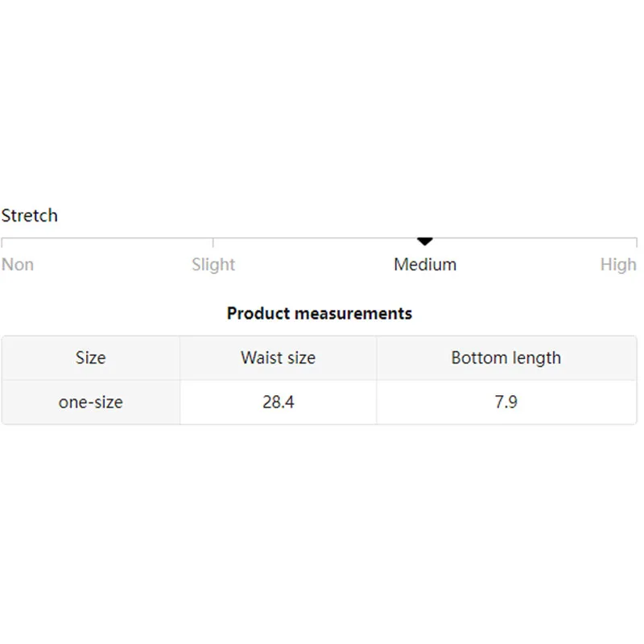Select the one-size table cell
This screenshot has height=644, width=644.
coord(90,401)
